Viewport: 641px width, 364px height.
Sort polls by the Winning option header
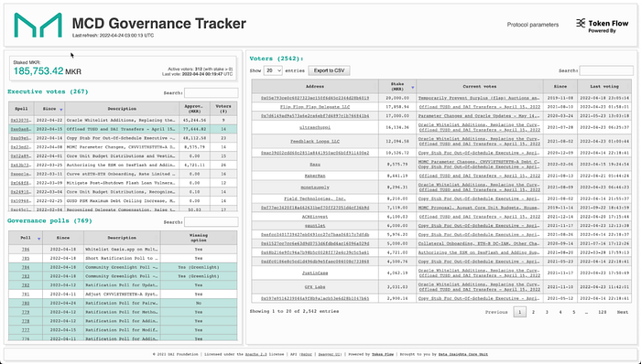coord(199,238)
